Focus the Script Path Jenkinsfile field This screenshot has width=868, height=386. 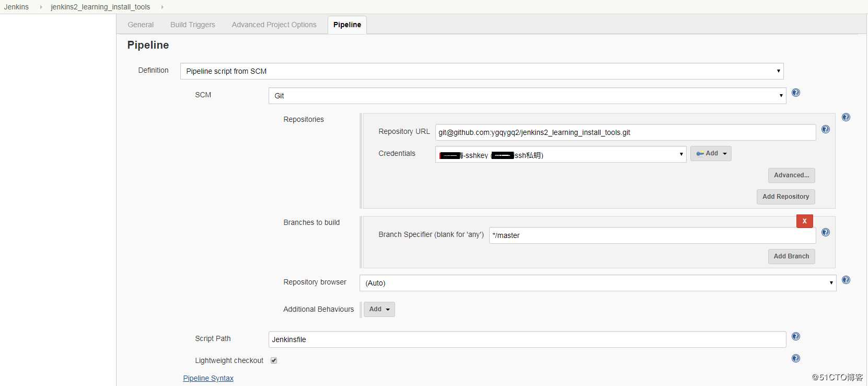pos(527,339)
